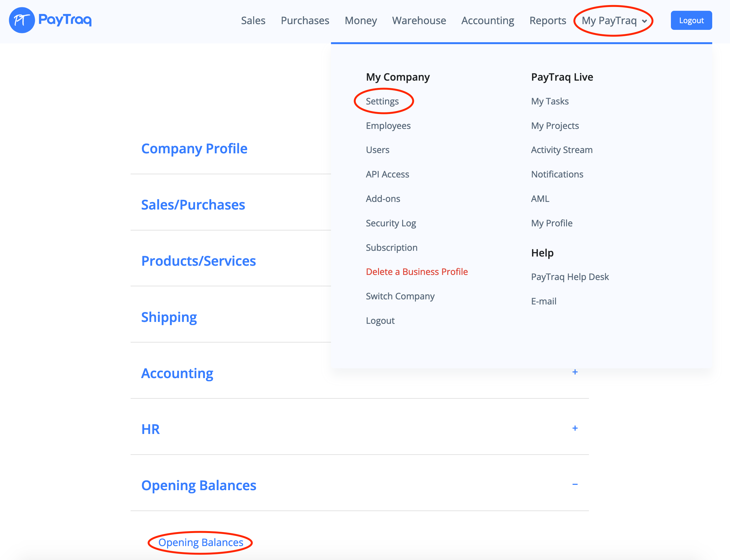The width and height of the screenshot is (730, 560).
Task: Click Delete a Business Profile
Action: 416,272
